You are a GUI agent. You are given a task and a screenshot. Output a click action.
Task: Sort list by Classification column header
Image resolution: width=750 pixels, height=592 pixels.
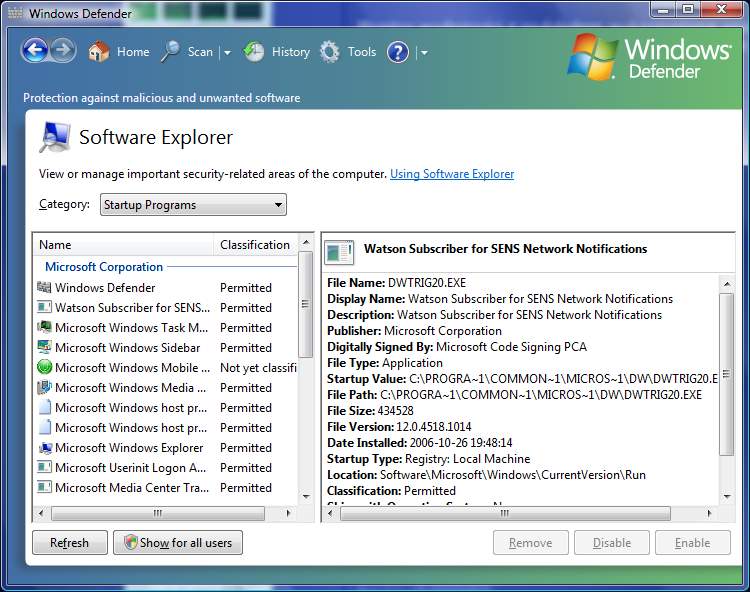point(256,245)
